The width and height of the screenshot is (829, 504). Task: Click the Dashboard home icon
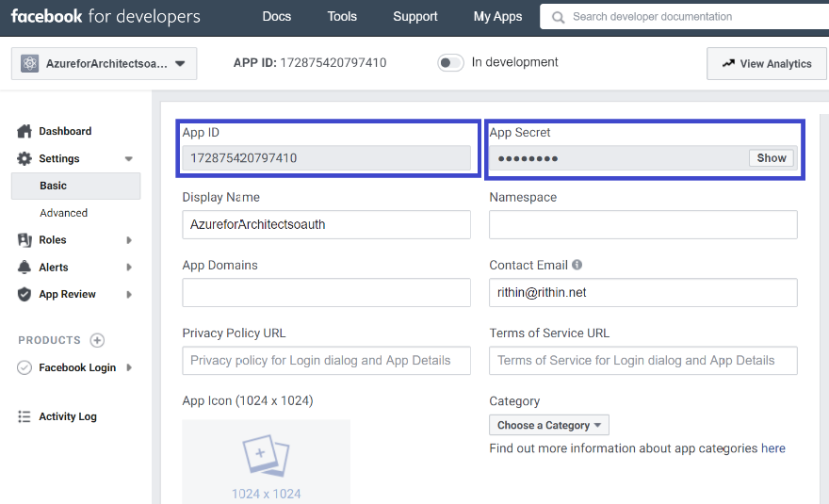coord(24,132)
